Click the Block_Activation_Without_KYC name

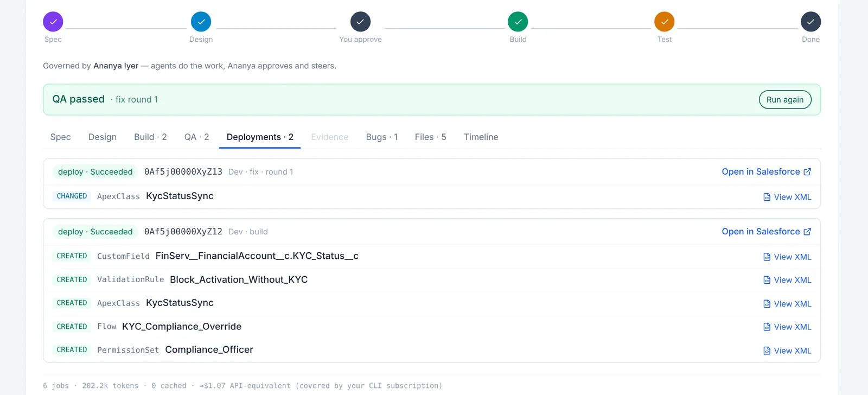click(x=239, y=279)
